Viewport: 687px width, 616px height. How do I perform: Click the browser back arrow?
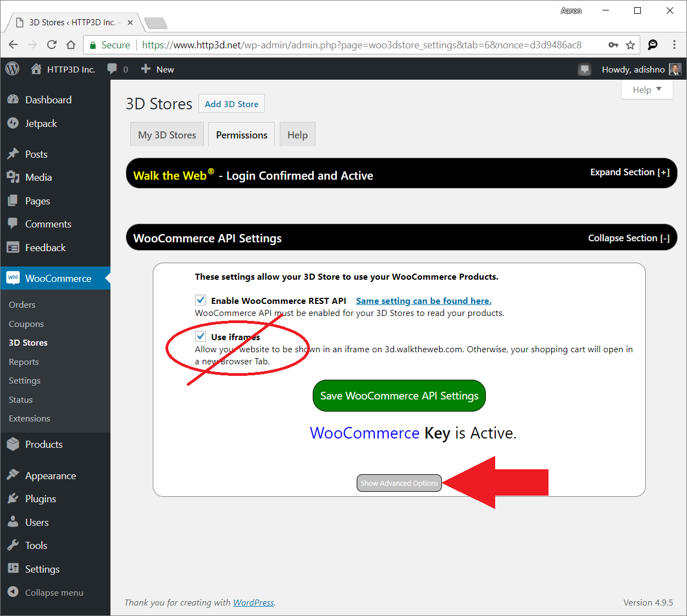[13, 45]
